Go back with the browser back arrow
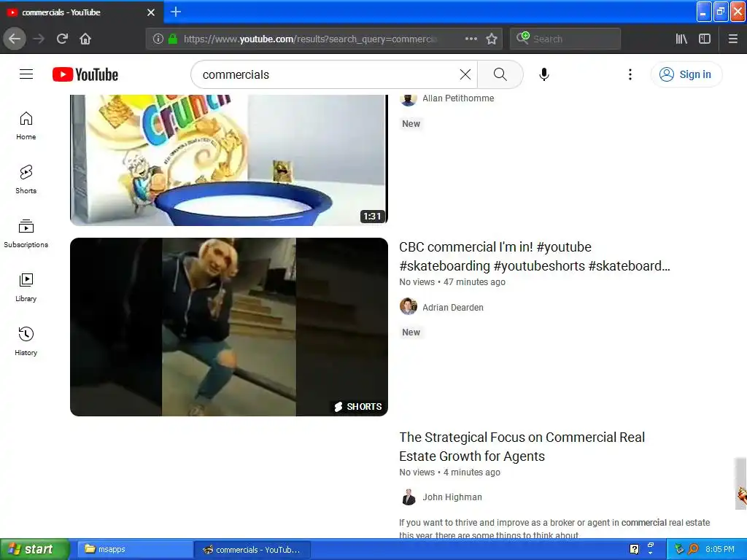This screenshot has height=560, width=747. click(x=15, y=39)
